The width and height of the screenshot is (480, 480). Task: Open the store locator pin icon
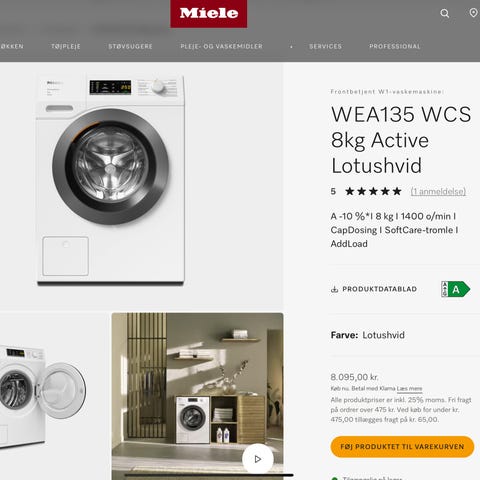[x=473, y=13]
